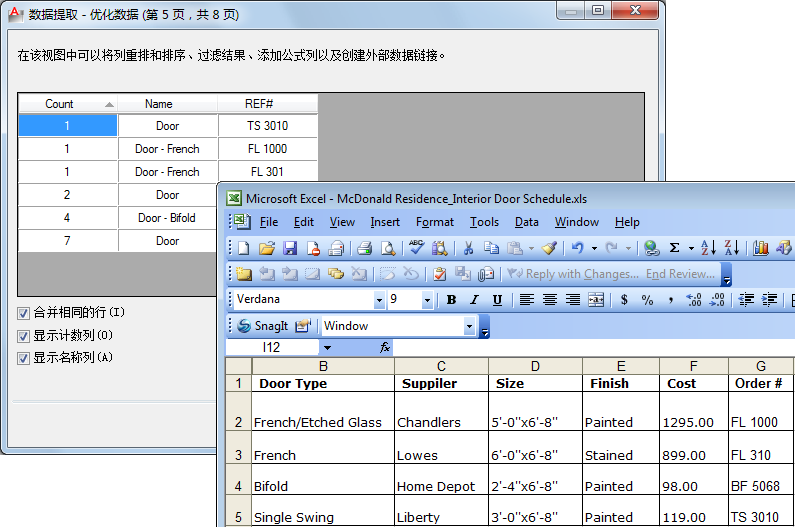The height and width of the screenshot is (527, 795).
Task: Open the Data menu in Excel
Action: coord(527,222)
